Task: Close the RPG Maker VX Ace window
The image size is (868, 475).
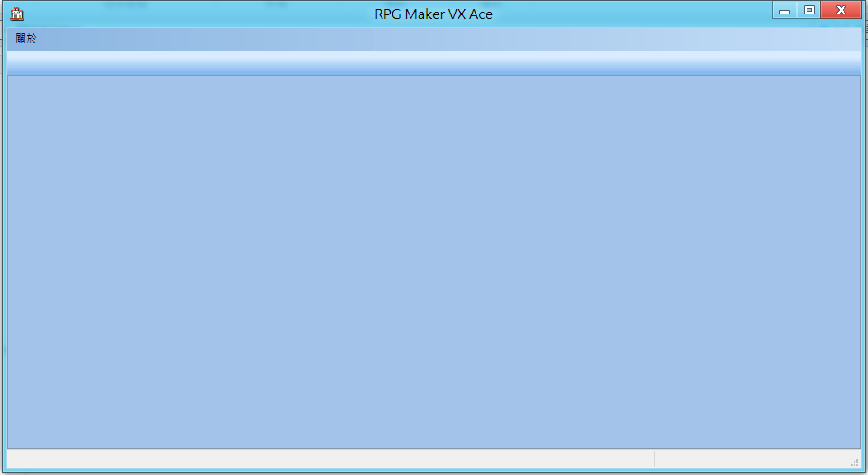Action: 841,11
